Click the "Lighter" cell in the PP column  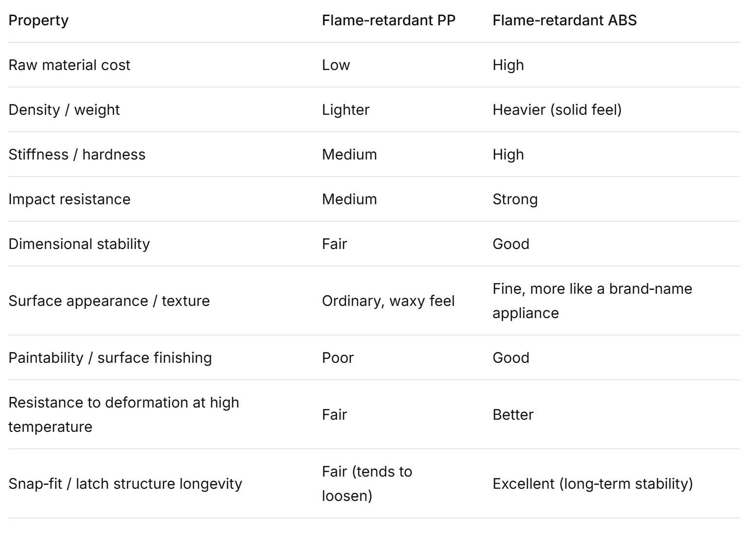click(x=345, y=110)
